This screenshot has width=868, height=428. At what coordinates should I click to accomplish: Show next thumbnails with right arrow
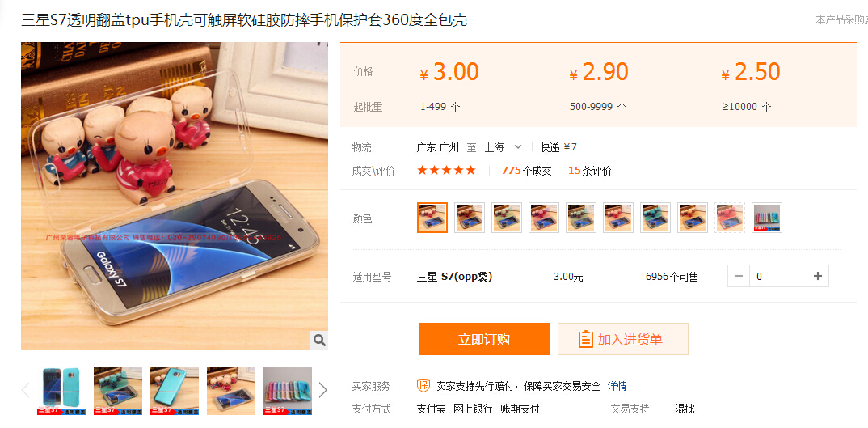[x=323, y=390]
